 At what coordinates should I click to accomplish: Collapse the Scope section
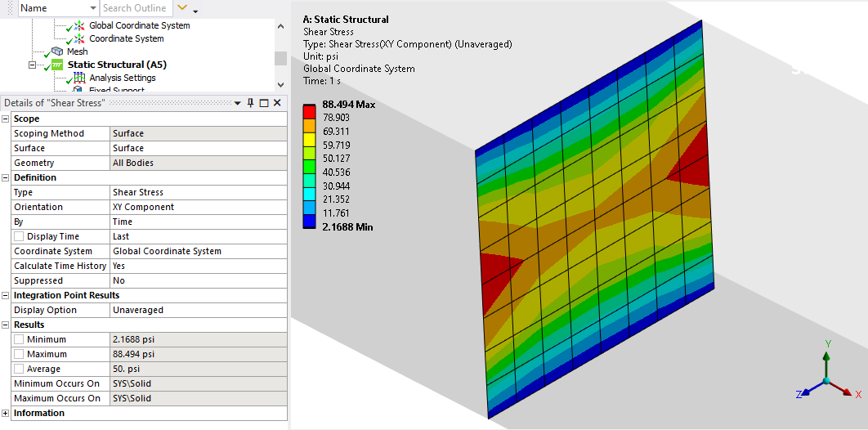point(7,119)
